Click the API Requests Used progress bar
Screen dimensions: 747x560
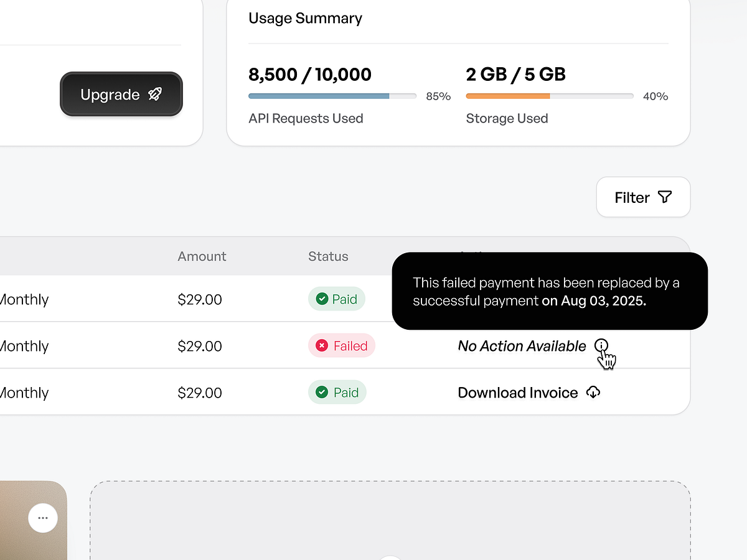tap(332, 96)
